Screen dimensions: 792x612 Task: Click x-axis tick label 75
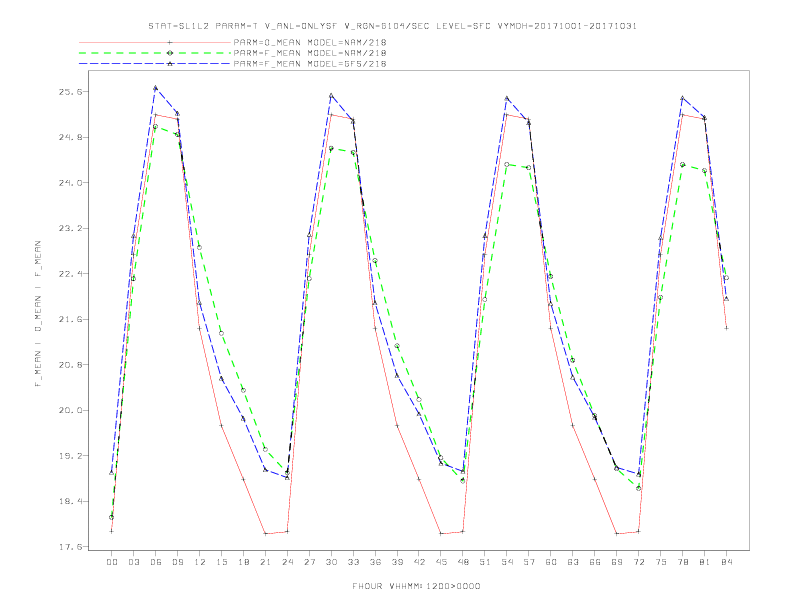point(661,562)
